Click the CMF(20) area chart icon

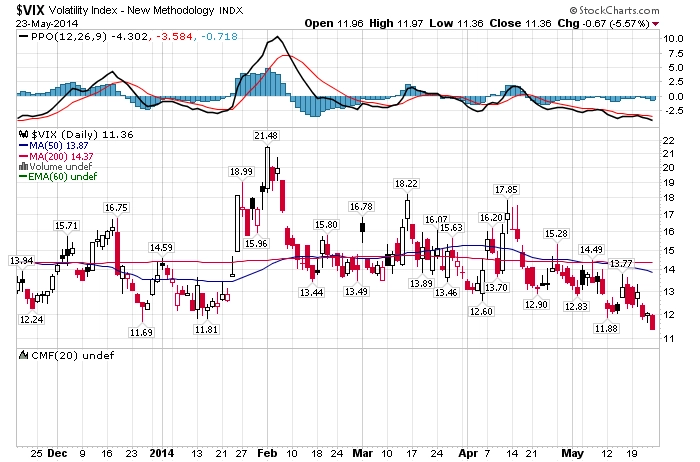23,355
